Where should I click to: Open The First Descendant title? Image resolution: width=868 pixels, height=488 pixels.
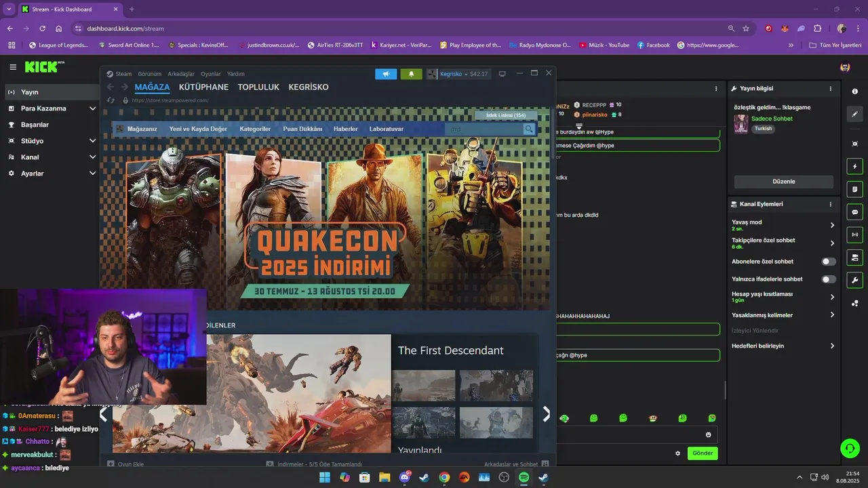point(451,350)
